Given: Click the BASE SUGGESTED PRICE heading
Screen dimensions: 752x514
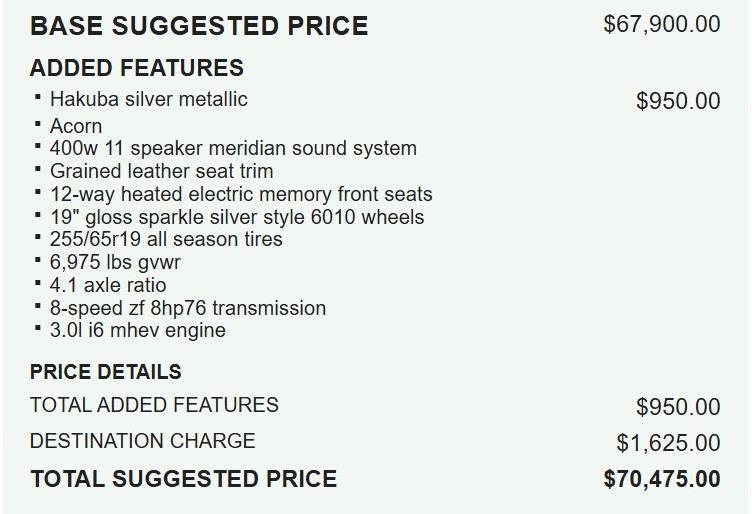Looking at the screenshot, I should [199, 26].
